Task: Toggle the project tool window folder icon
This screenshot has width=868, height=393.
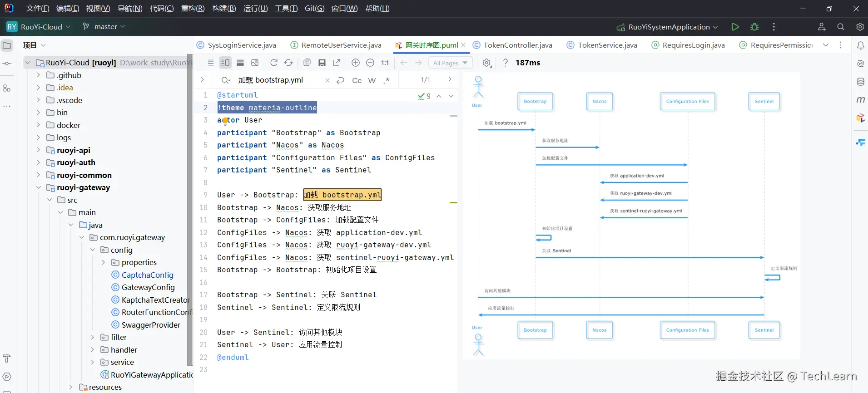Action: [7, 45]
